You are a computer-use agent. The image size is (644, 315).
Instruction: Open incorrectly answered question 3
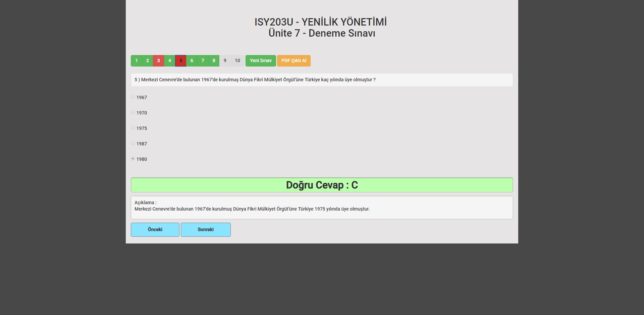pyautogui.click(x=158, y=61)
